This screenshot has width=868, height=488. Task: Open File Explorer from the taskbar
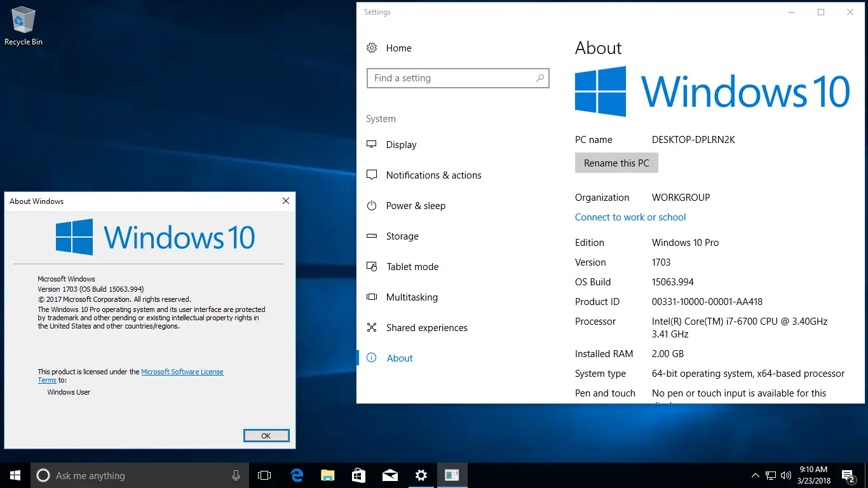coord(327,475)
